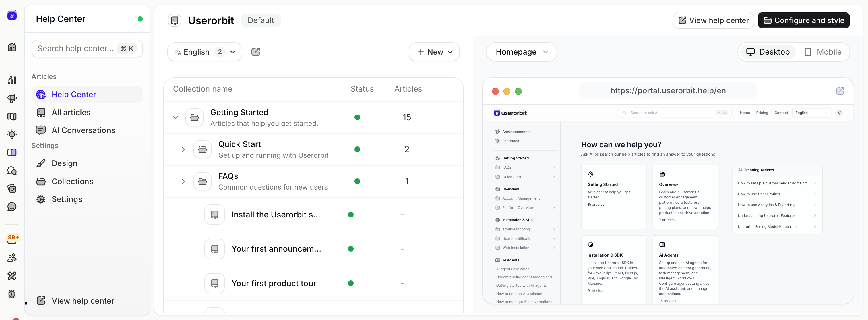Open Collections settings item

point(87,182)
